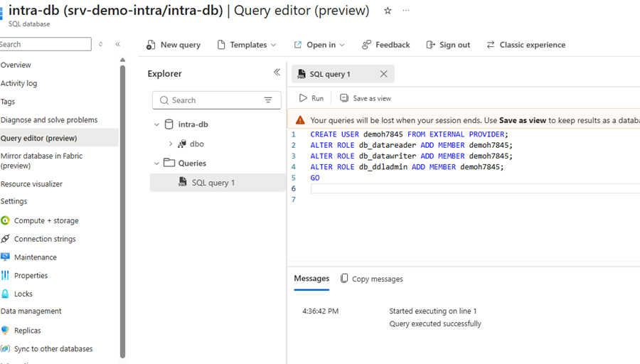This screenshot has height=364, width=640.
Task: Open the more options ellipsis in header
Action: point(406,11)
